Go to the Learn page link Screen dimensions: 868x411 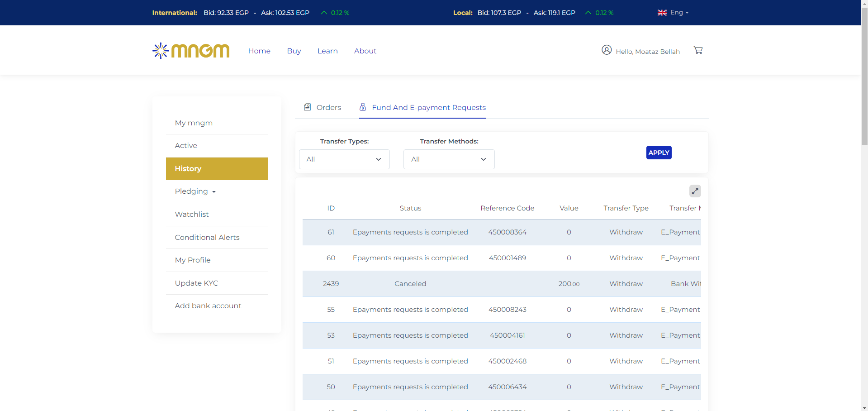(x=327, y=51)
